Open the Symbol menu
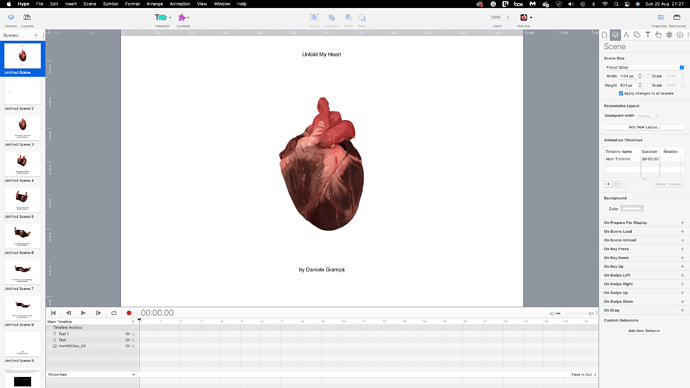This screenshot has width=690, height=388. point(110,4)
